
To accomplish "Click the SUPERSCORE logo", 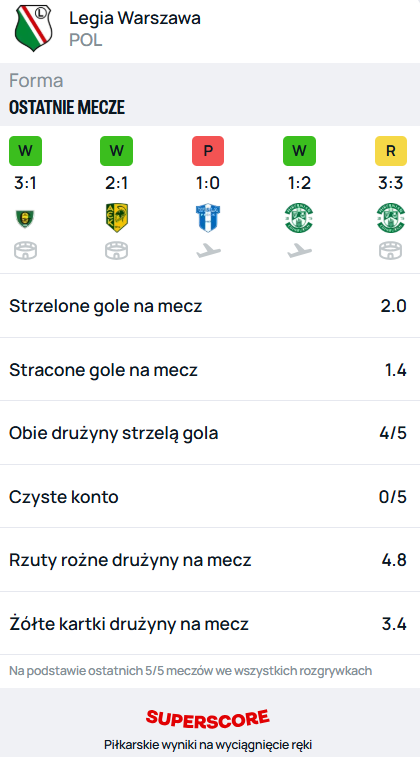I will pos(208,717).
